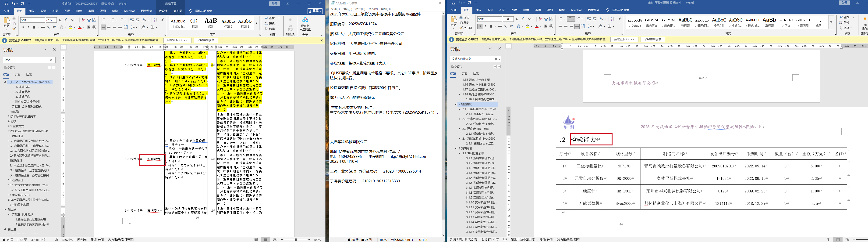Viewport: 868px width, 242px height.
Task: Go to next search result in right navigation
Action: coord(499,67)
